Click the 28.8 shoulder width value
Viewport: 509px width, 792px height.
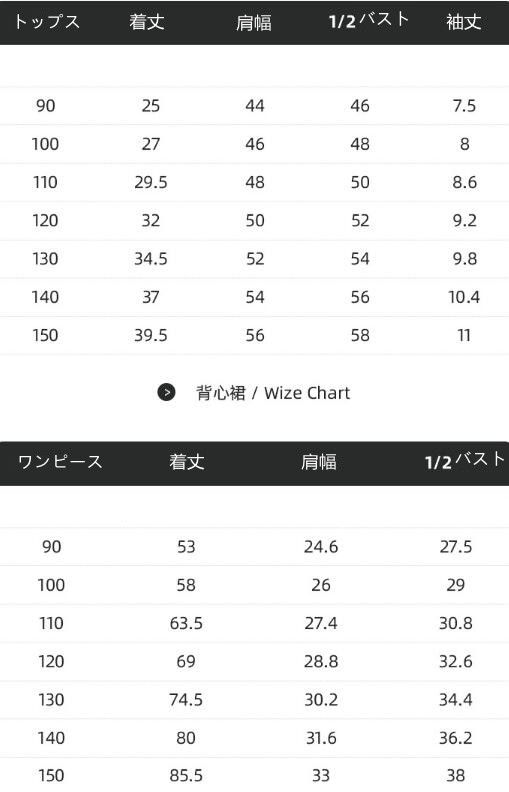pyautogui.click(x=321, y=661)
